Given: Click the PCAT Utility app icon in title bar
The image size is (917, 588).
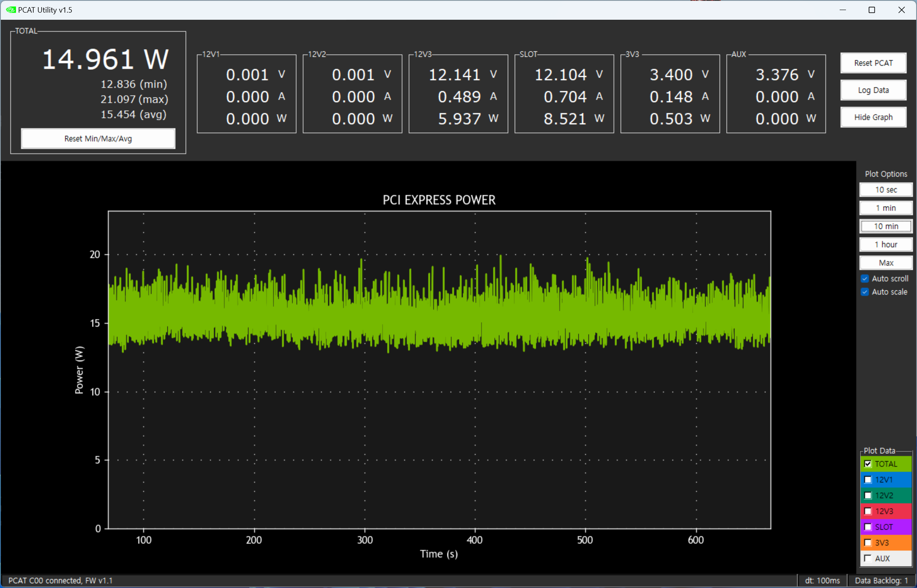Looking at the screenshot, I should click(x=11, y=10).
